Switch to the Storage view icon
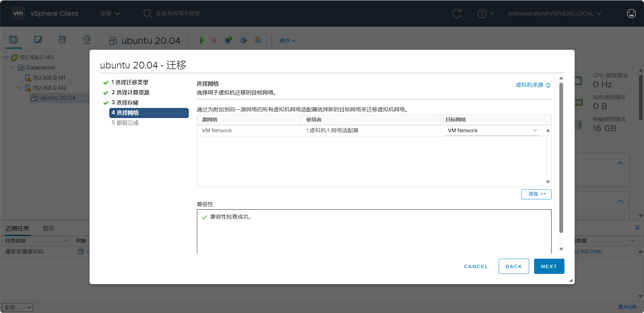The height and width of the screenshot is (313, 644). (x=62, y=40)
